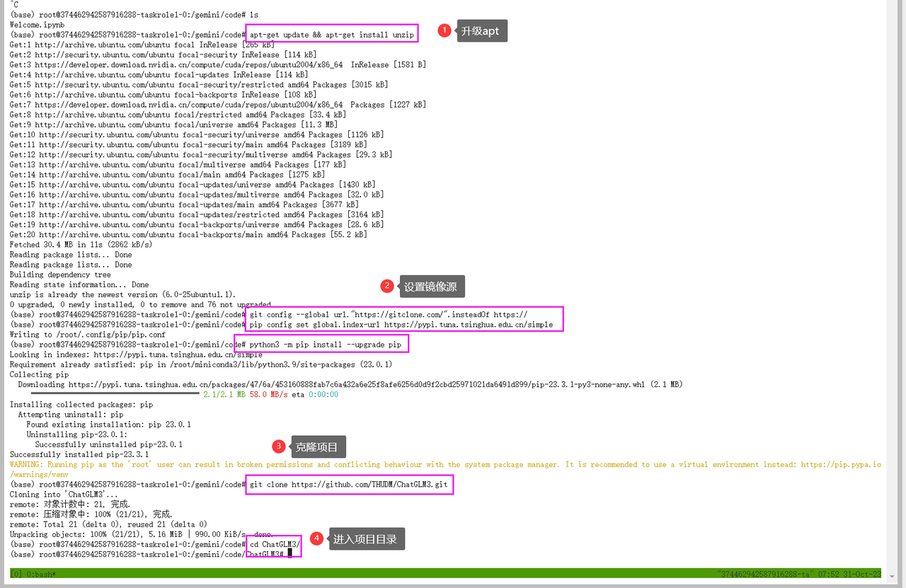Select the 'Get:8' focal/restricted [33.4 kB] line

(x=178, y=115)
